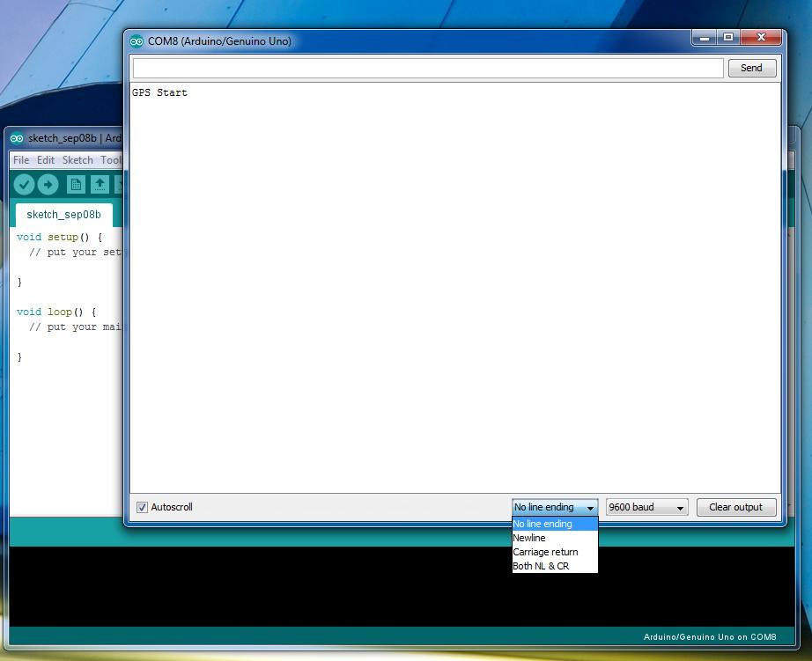Toggle the Autoscroll checkbox
The width and height of the screenshot is (812, 661).
pyautogui.click(x=142, y=507)
